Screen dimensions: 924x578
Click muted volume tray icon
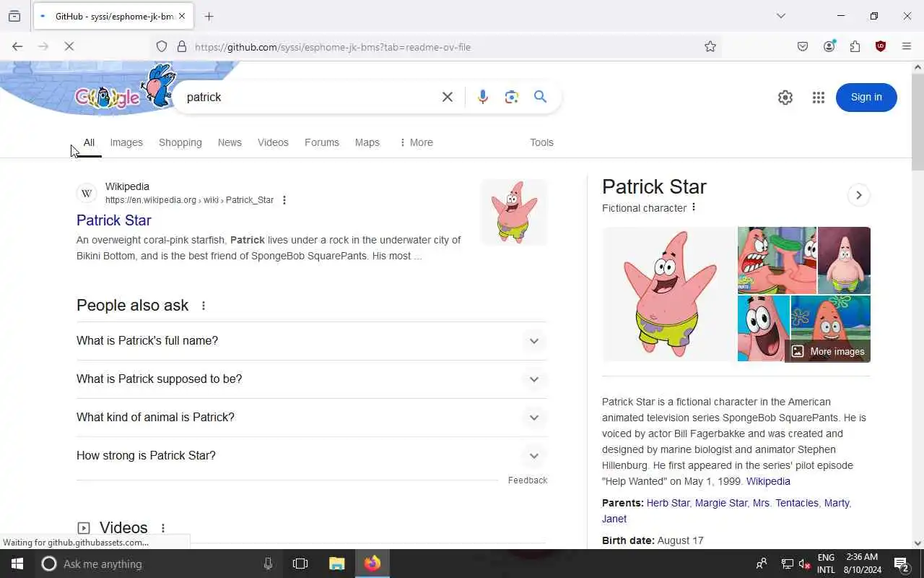pyautogui.click(x=805, y=564)
